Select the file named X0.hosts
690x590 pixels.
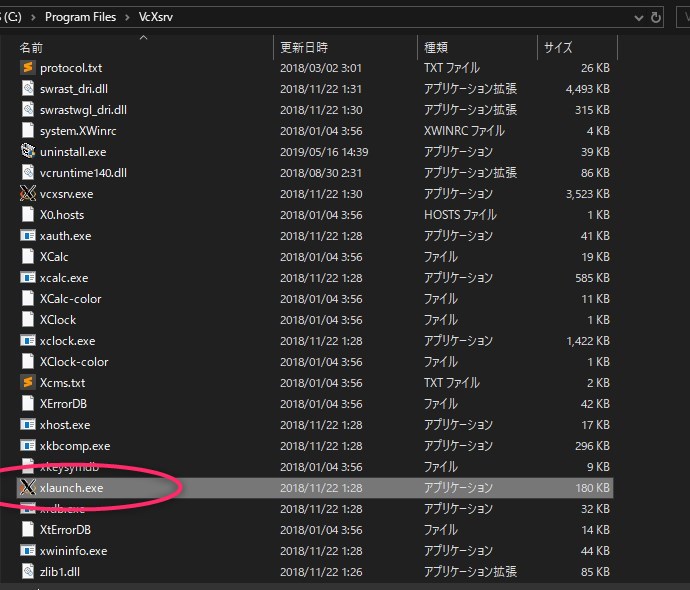62,215
